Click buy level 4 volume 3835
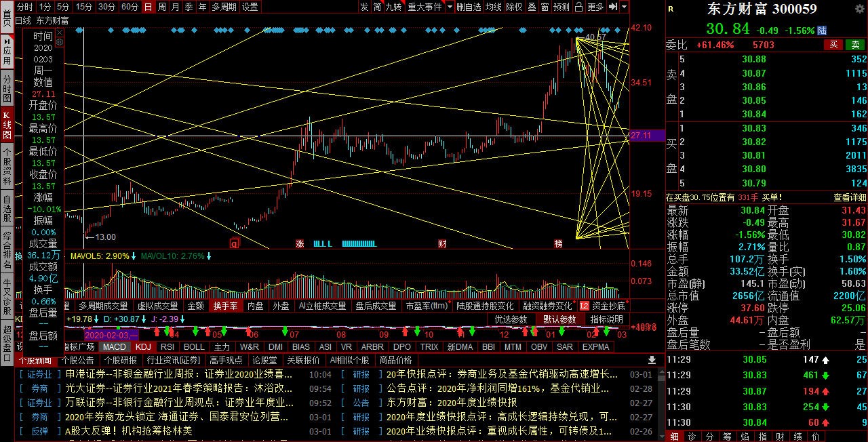The width and height of the screenshot is (868, 442). (x=855, y=169)
